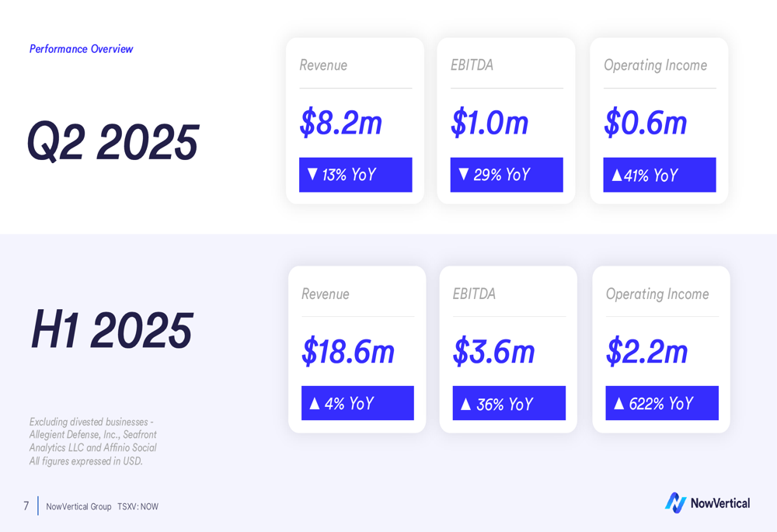Click the up triangle beside 622% YoY
Viewport: 777px width, 532px height.
pyautogui.click(x=619, y=403)
